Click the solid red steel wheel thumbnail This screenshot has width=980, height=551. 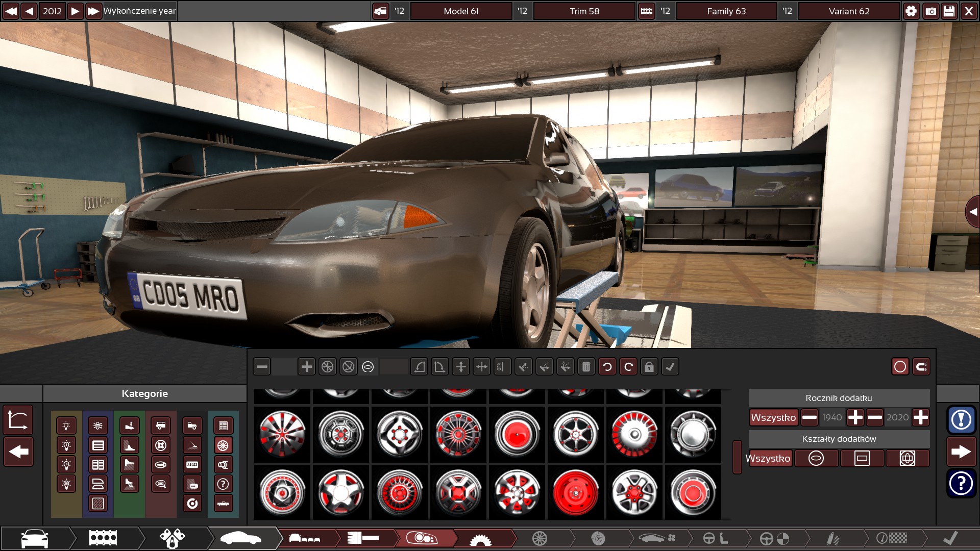[575, 493]
